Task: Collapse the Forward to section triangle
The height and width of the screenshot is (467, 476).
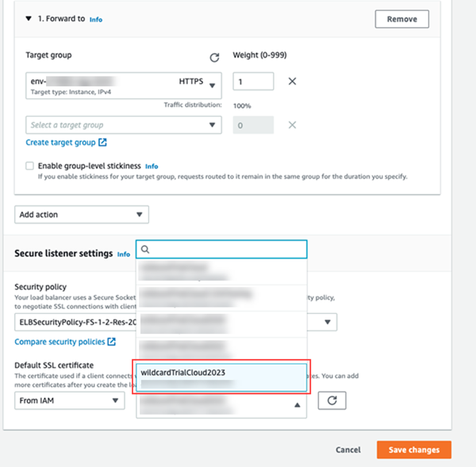Action: pos(29,18)
